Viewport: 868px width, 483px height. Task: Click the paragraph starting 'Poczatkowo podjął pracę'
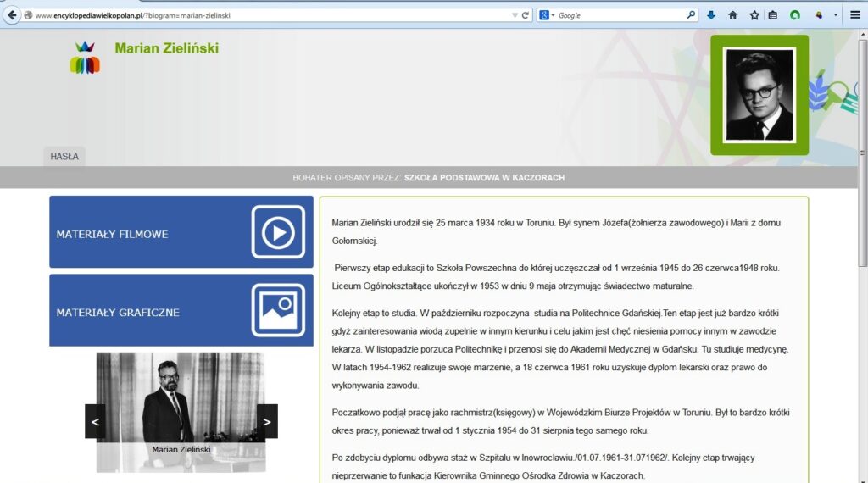point(560,422)
